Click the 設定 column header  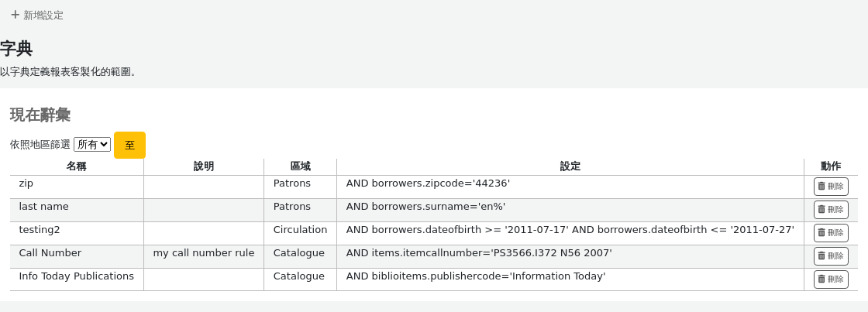[570, 166]
